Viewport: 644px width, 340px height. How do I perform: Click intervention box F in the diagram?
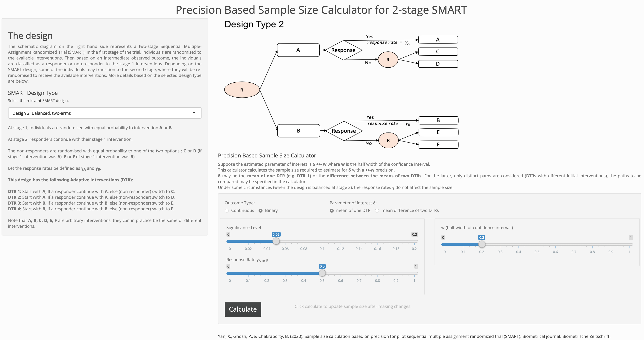coord(438,144)
